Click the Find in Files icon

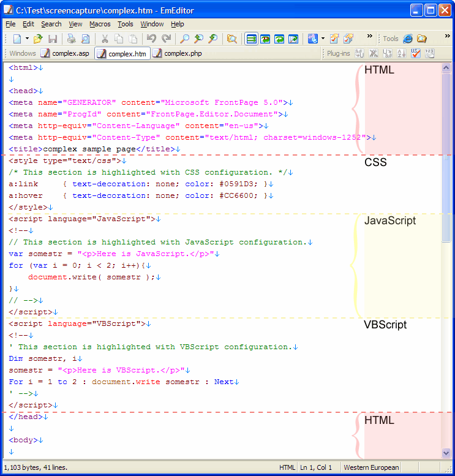coord(231,39)
